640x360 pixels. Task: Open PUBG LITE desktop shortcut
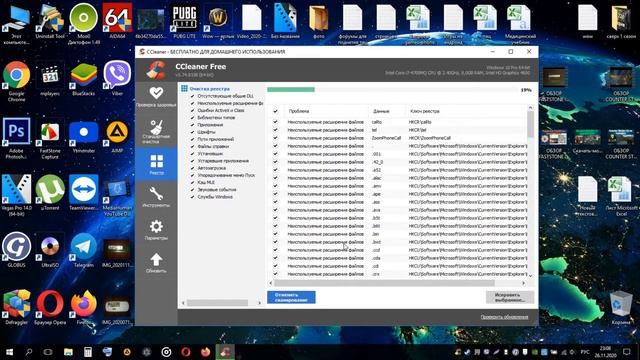184,21
